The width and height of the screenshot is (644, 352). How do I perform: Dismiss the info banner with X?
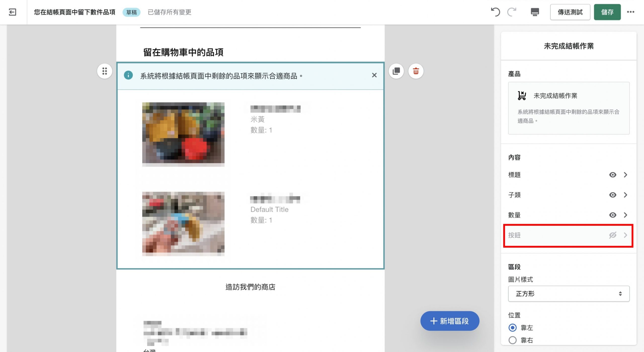pos(374,75)
